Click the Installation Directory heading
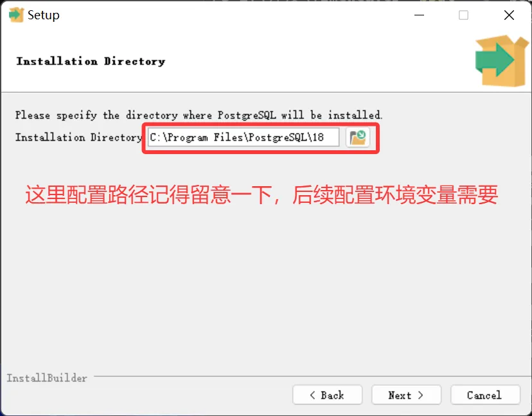 (x=91, y=62)
